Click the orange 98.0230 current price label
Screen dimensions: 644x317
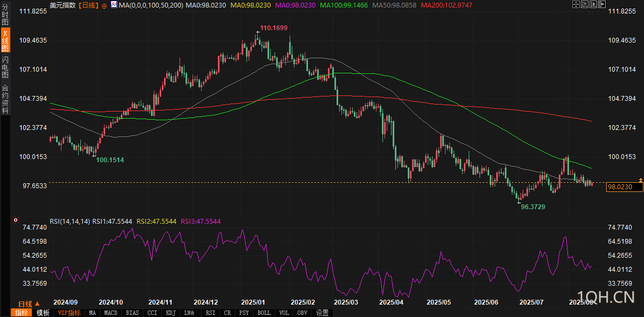[625, 187]
